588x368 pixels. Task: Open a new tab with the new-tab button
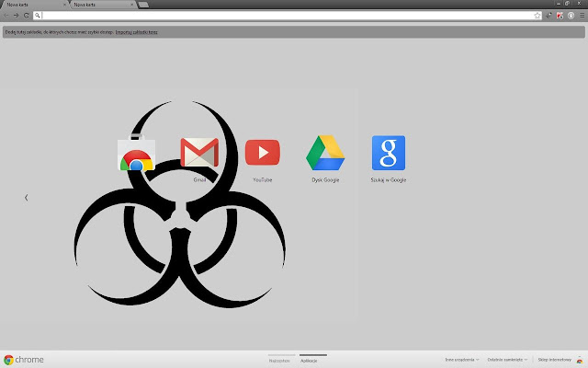point(143,5)
